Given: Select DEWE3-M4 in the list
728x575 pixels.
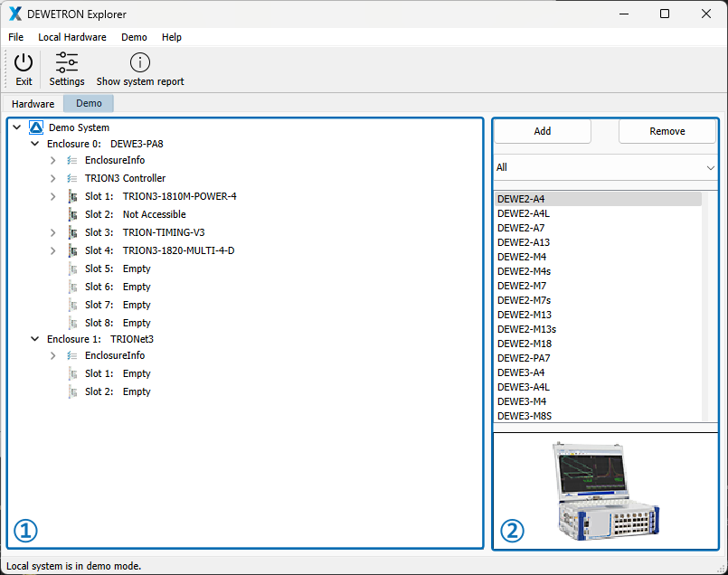Looking at the screenshot, I should [598, 401].
